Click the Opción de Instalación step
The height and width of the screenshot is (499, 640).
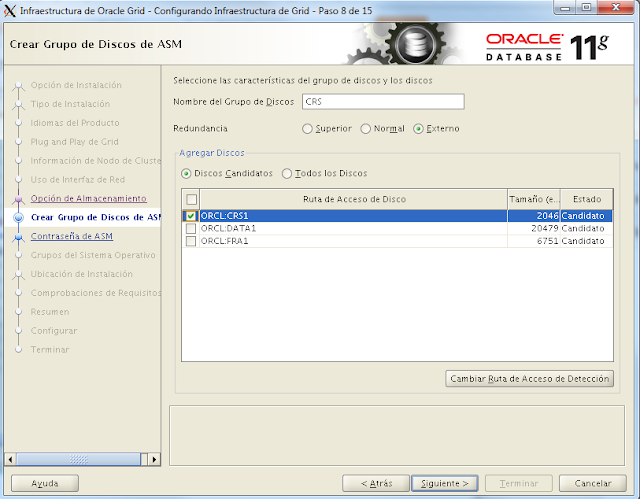(76, 85)
